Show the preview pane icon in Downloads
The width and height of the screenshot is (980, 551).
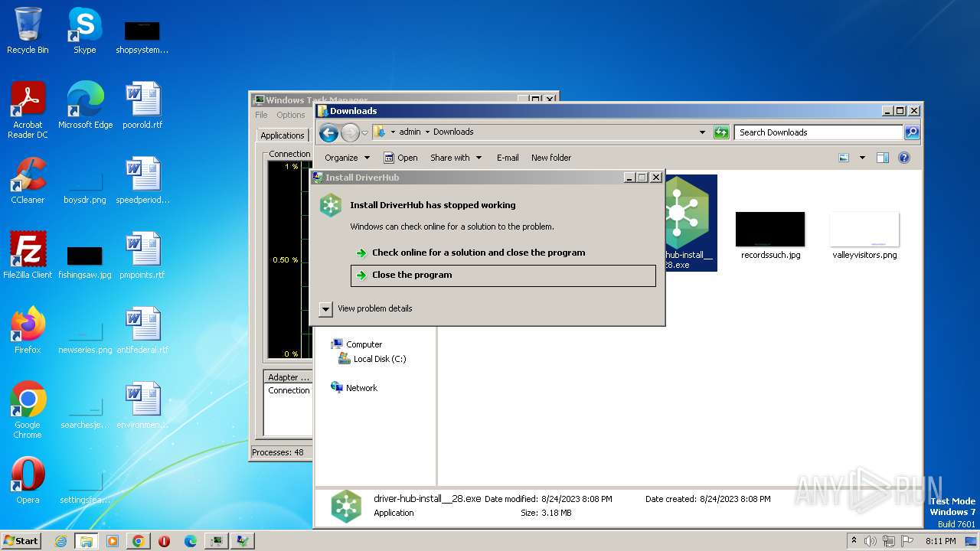882,158
